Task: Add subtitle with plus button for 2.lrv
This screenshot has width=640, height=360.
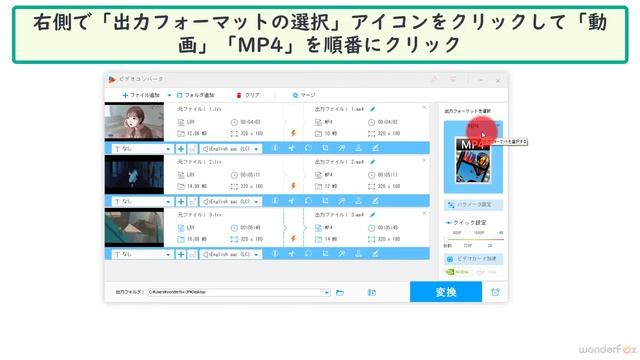Action: 181,201
